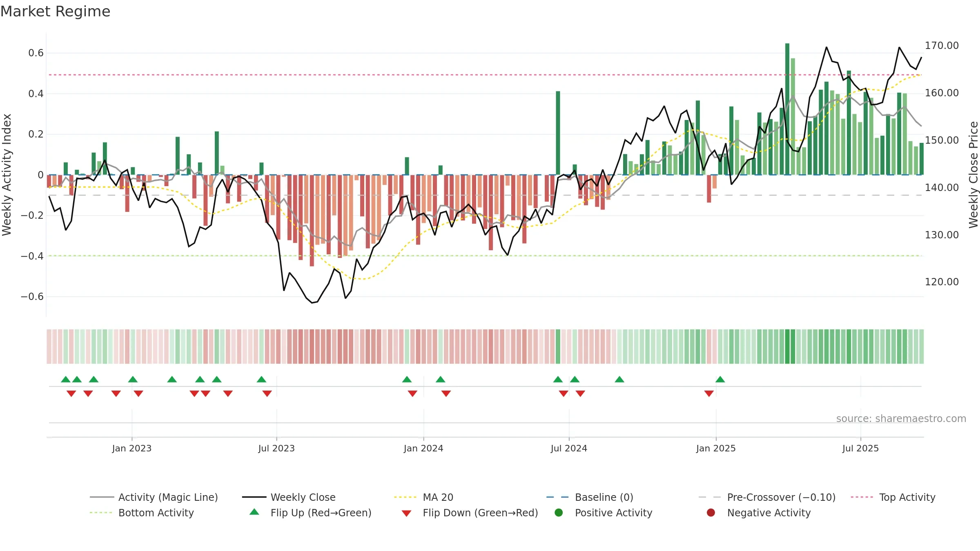Click the 160.00 price tick label
980x551 pixels.
pyautogui.click(x=942, y=93)
